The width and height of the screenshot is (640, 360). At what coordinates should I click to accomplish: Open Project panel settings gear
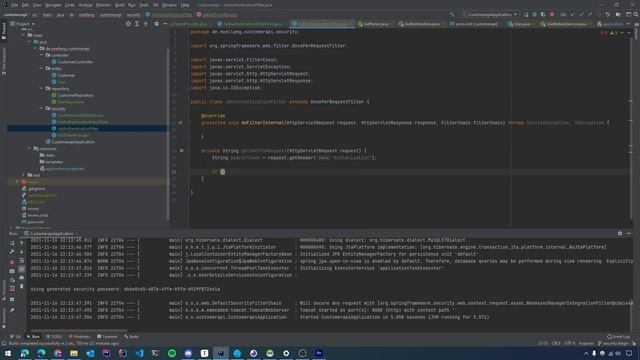[x=156, y=24]
